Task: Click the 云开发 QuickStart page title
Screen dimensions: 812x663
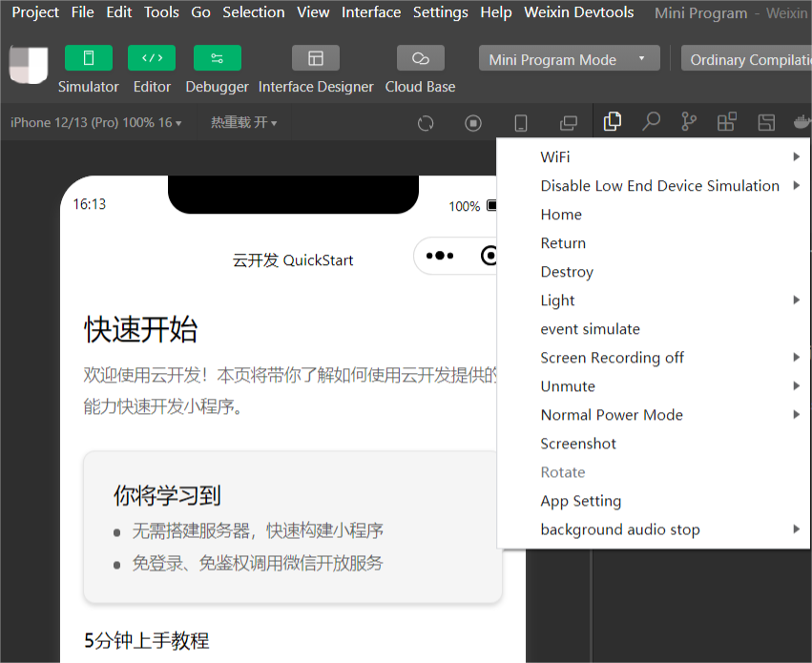Action: [293, 259]
